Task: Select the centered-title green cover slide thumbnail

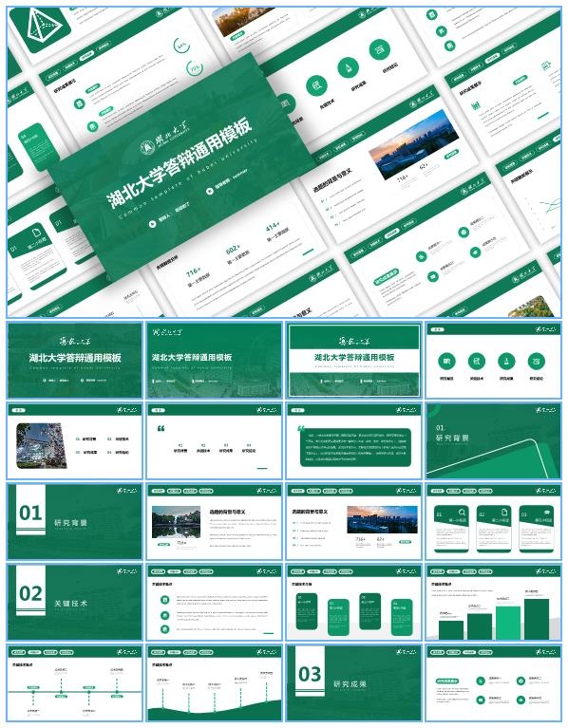Action: [x=74, y=361]
